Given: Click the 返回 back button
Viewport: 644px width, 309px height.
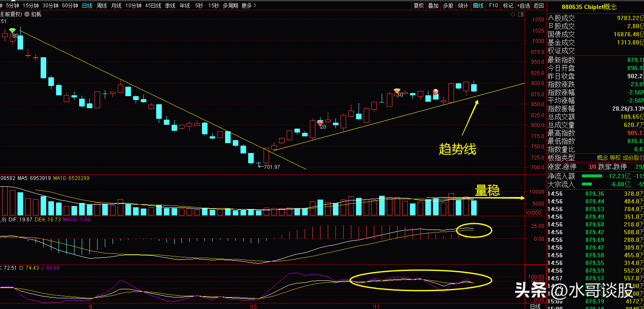Looking at the screenshot, I should point(539,6).
